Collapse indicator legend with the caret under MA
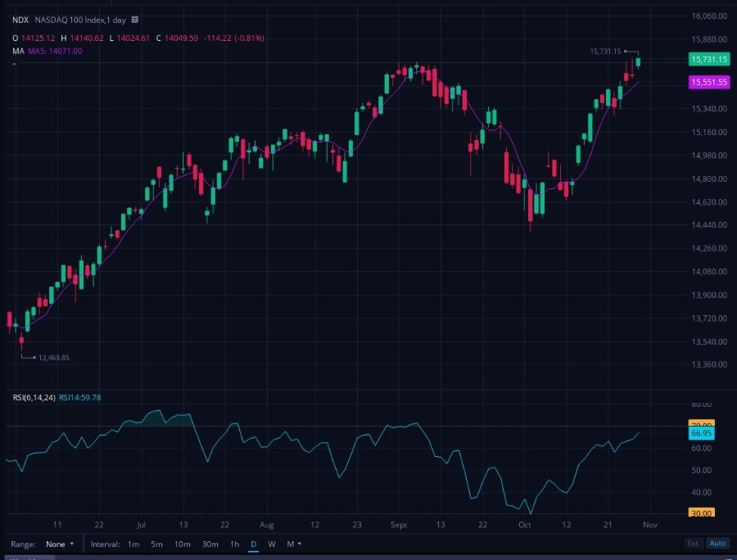Screen dimensions: 737x560 coord(15,64)
